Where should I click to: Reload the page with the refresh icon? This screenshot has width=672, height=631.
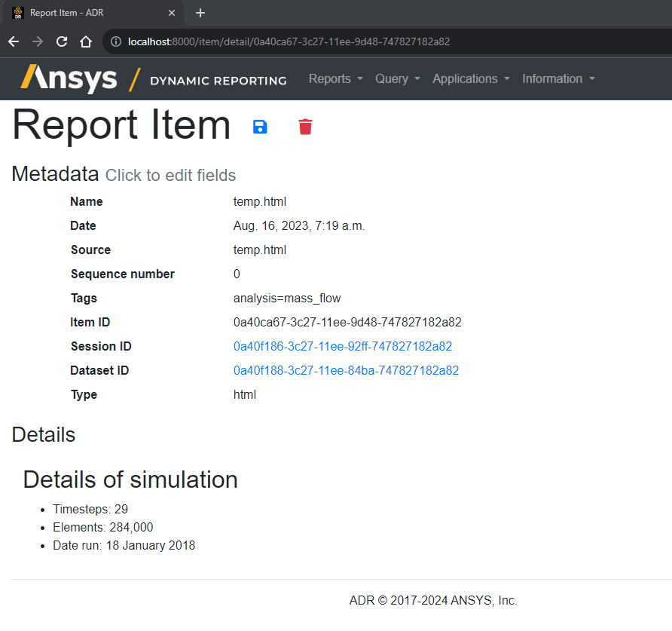[x=62, y=41]
